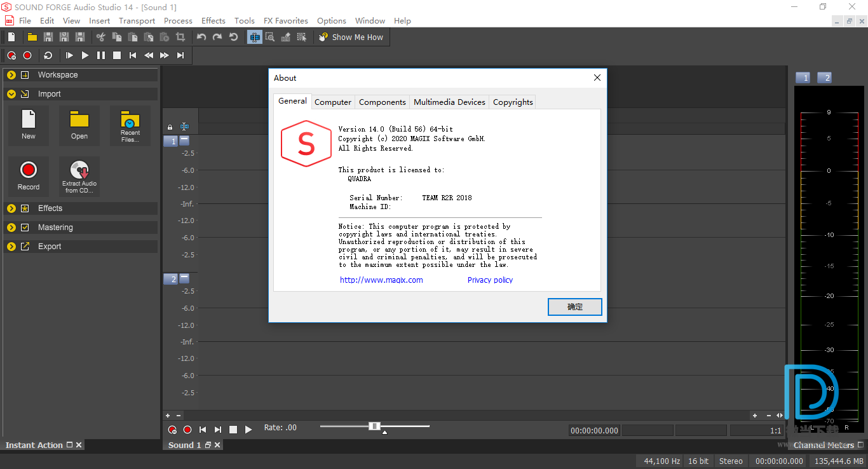The width and height of the screenshot is (868, 469).
Task: Select the Magnify tool icon
Action: click(x=270, y=37)
